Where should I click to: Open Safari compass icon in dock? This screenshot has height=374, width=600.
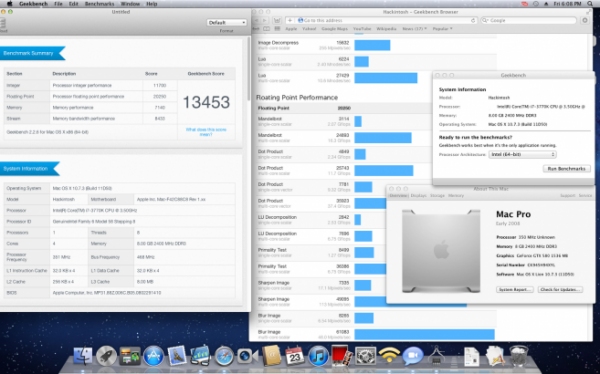(224, 356)
